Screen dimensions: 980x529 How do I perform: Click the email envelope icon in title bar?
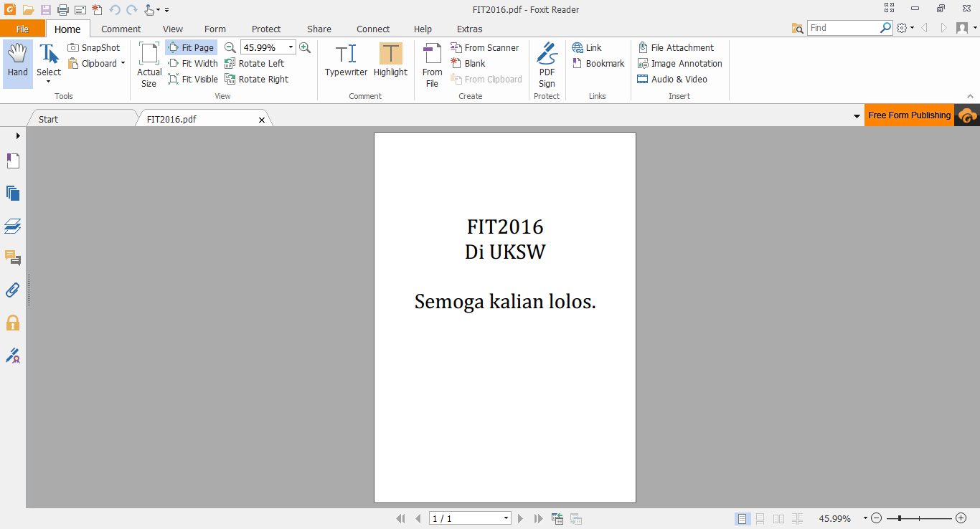[80, 9]
